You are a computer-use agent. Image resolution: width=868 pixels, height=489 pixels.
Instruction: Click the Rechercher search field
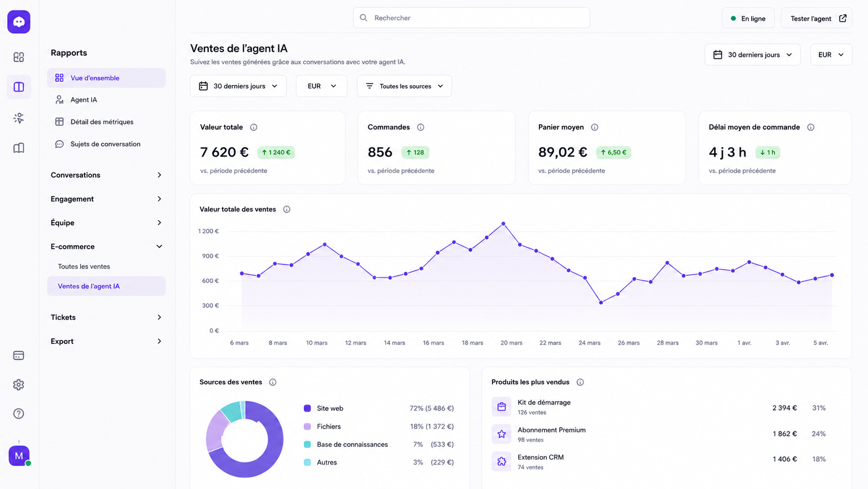coord(471,18)
